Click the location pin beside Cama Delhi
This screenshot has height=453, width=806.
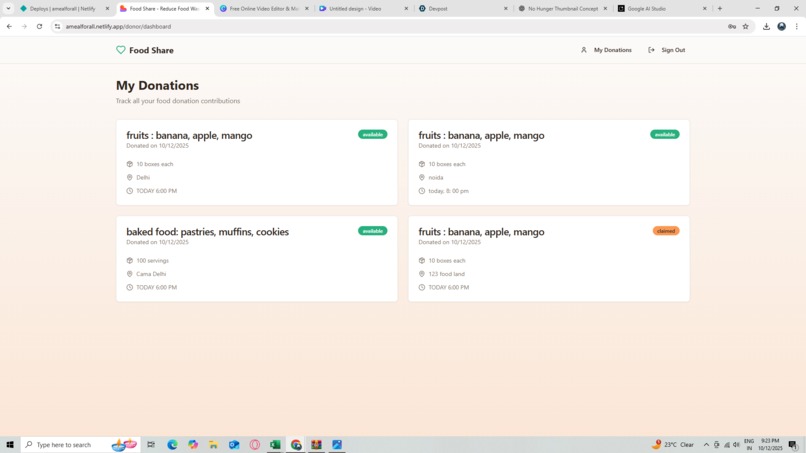130,274
